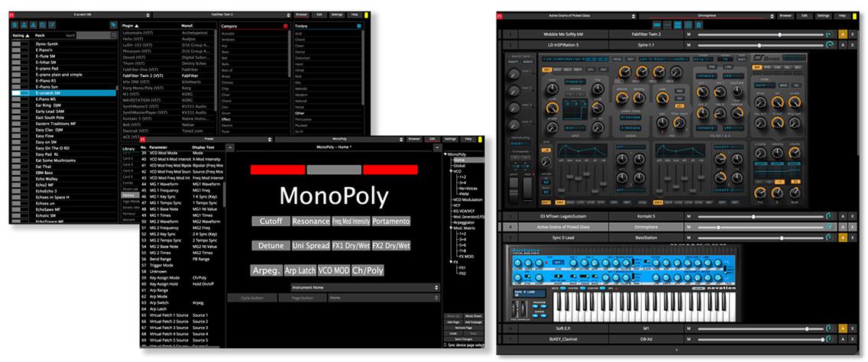Mute the FabFilter Twin 2 rack slot

click(688, 35)
